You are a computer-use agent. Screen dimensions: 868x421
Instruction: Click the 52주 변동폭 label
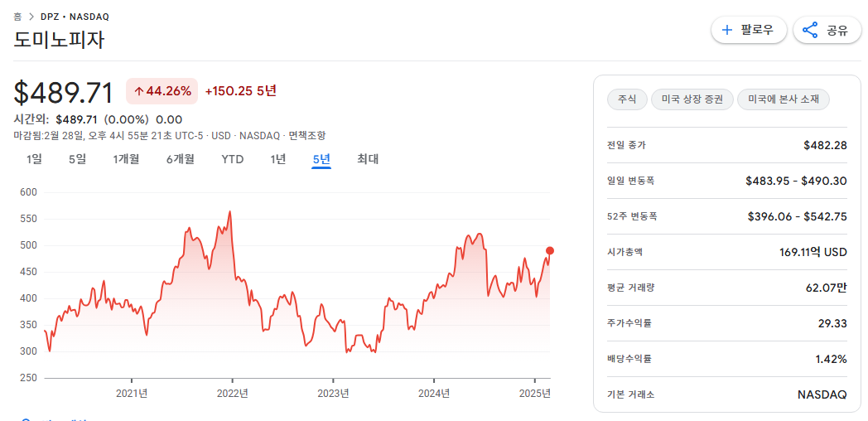[x=632, y=216]
